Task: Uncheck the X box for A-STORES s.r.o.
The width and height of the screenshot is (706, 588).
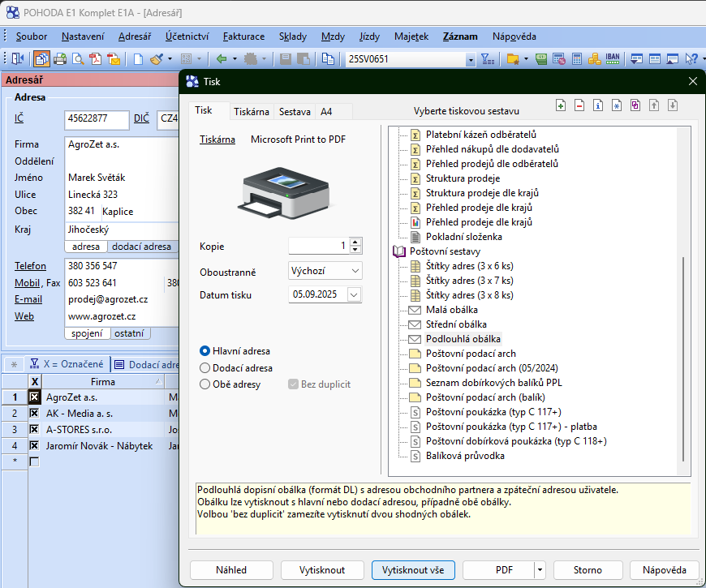Action: [x=34, y=430]
